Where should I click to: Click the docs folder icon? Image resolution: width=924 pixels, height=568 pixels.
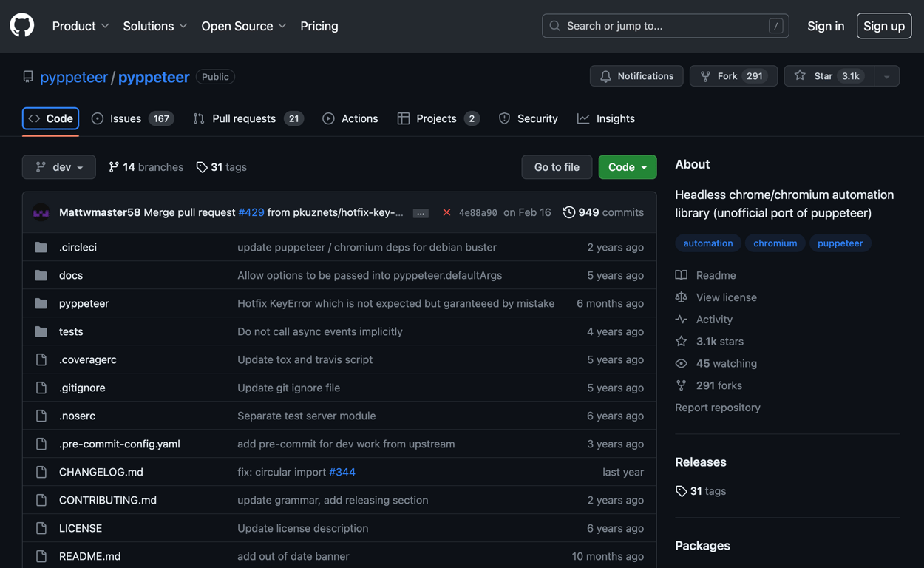click(41, 275)
